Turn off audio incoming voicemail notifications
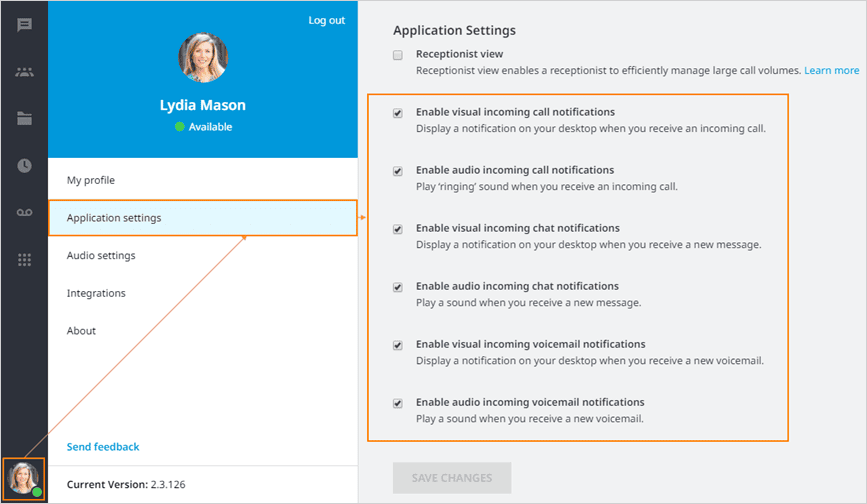Image resolution: width=867 pixels, height=504 pixels. pos(398,403)
